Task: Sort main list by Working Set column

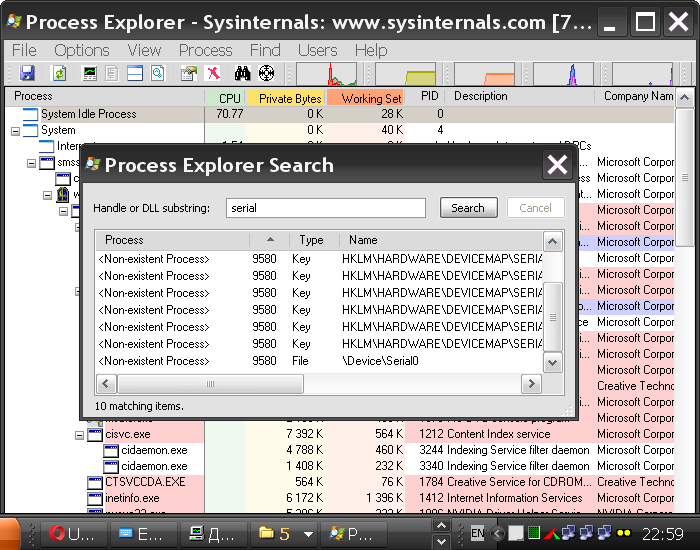Action: (x=366, y=98)
